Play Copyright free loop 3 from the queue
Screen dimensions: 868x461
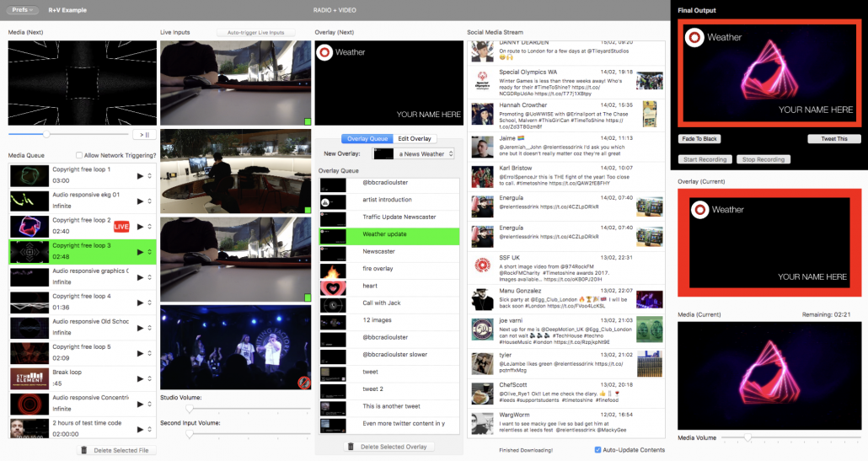tap(140, 252)
